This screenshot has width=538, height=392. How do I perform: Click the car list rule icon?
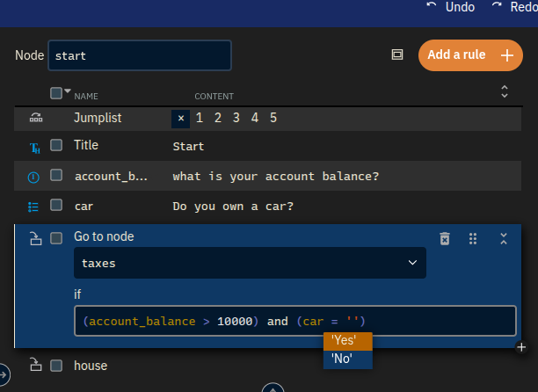[33, 207]
